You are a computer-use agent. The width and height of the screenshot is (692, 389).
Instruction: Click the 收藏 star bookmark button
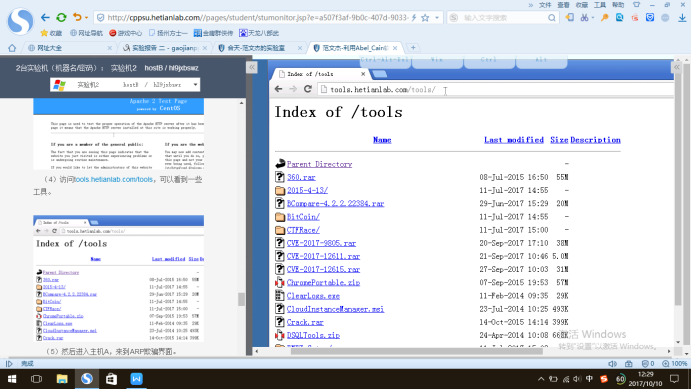coord(51,33)
